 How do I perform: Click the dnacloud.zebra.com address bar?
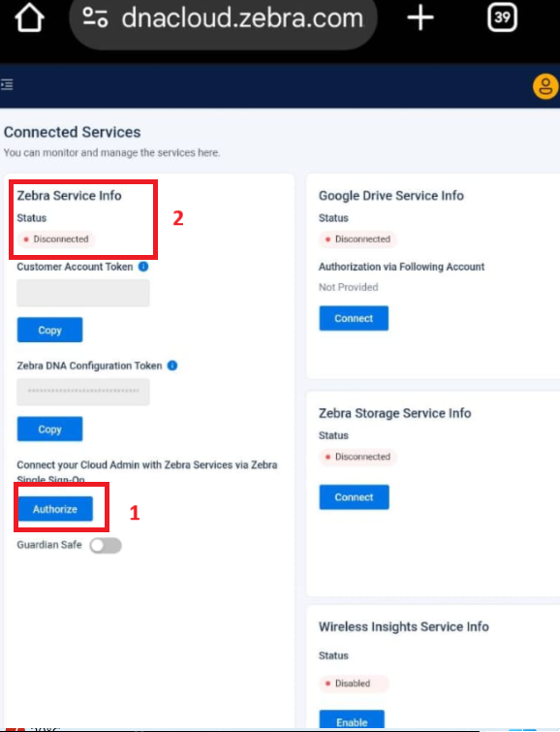click(x=223, y=18)
